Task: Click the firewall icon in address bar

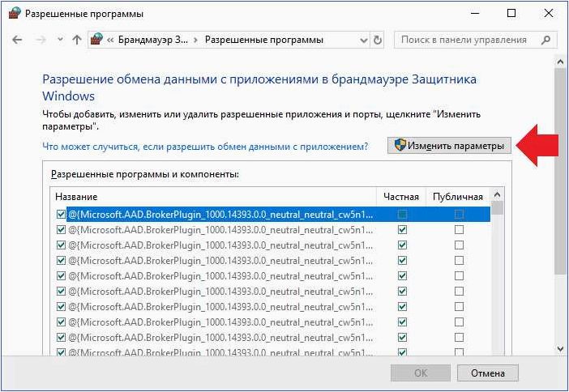Action: point(96,39)
